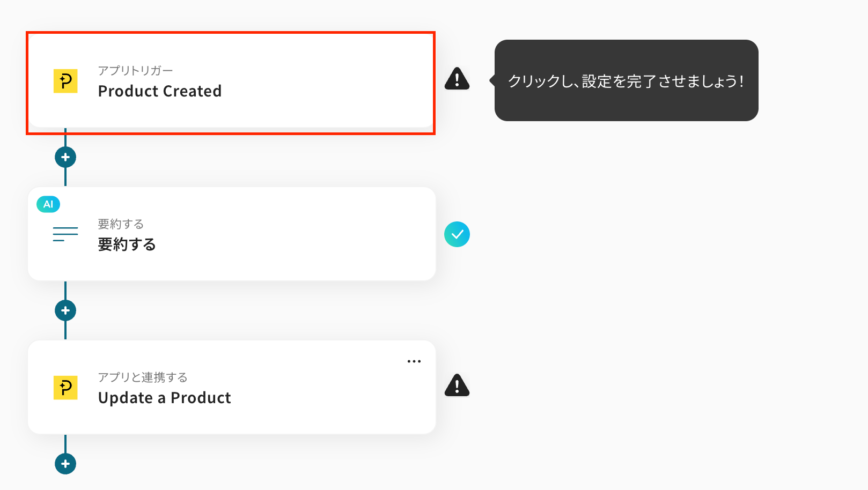Click the アプリと連携する label

tap(143, 377)
